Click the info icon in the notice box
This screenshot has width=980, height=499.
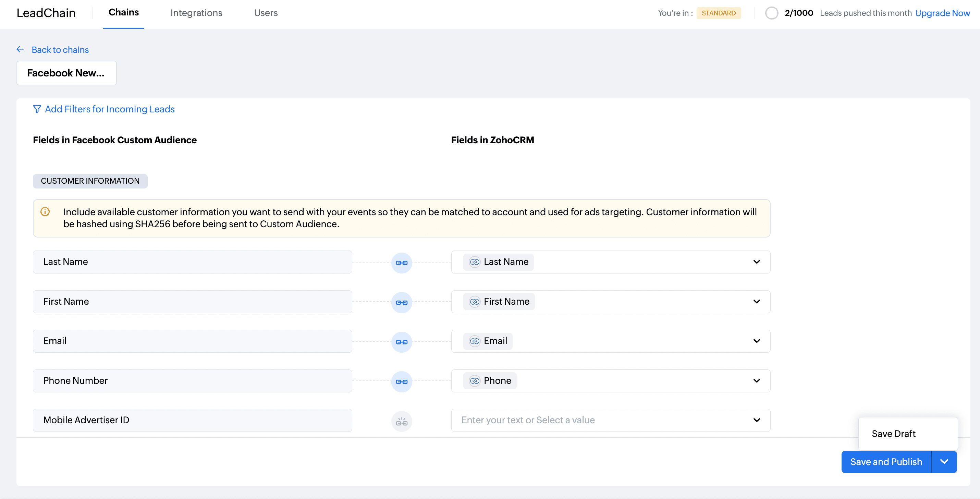pos(45,211)
